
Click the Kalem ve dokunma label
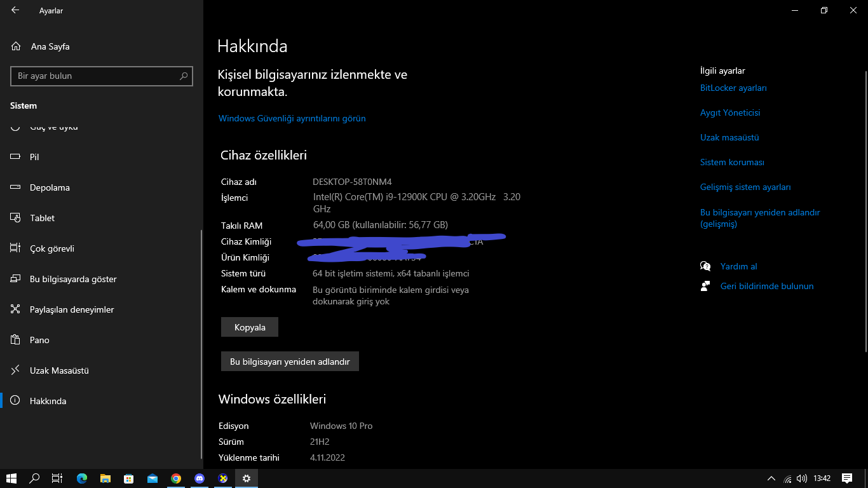[x=259, y=289]
